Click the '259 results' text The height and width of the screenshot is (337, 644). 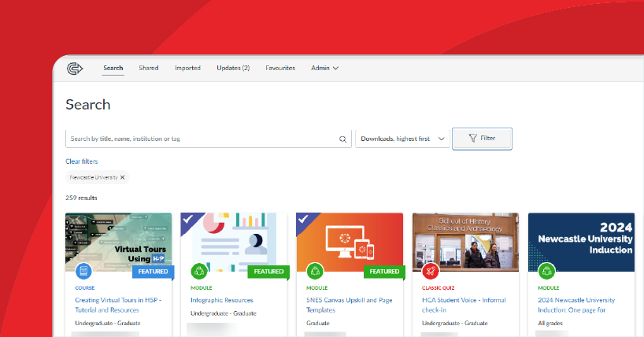[81, 198]
